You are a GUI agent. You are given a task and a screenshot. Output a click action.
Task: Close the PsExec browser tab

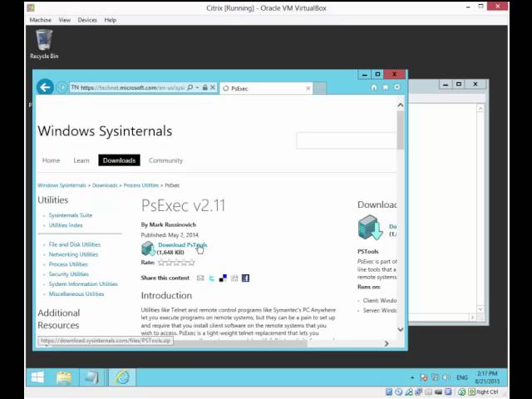(308, 88)
